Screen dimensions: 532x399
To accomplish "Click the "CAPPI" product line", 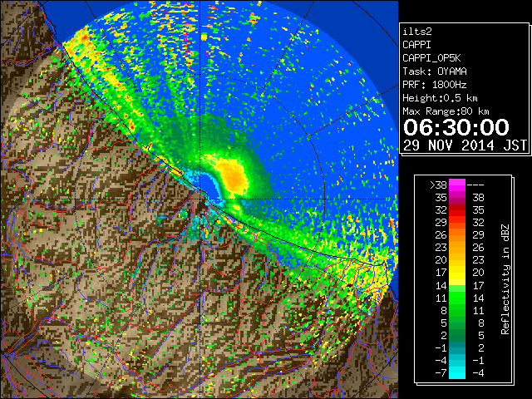I will (x=416, y=45).
